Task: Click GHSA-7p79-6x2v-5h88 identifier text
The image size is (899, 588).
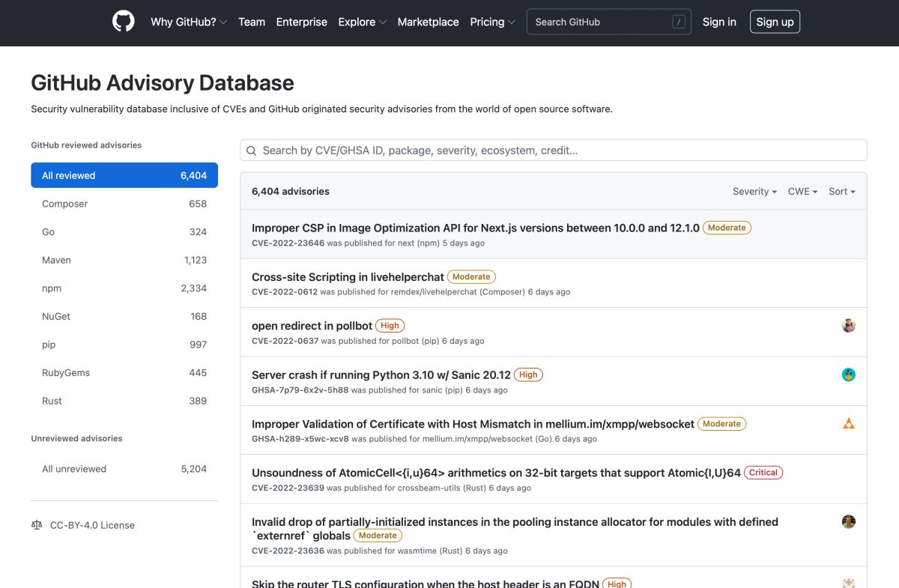Action: [300, 390]
